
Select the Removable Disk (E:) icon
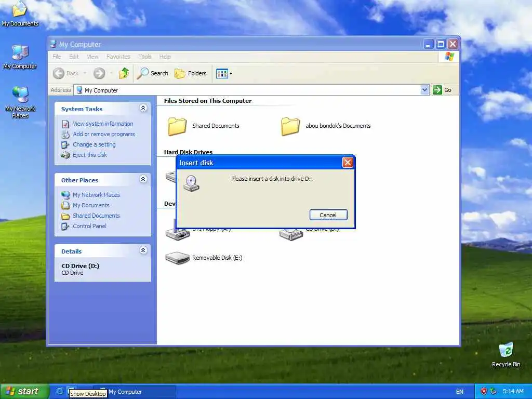pyautogui.click(x=177, y=258)
